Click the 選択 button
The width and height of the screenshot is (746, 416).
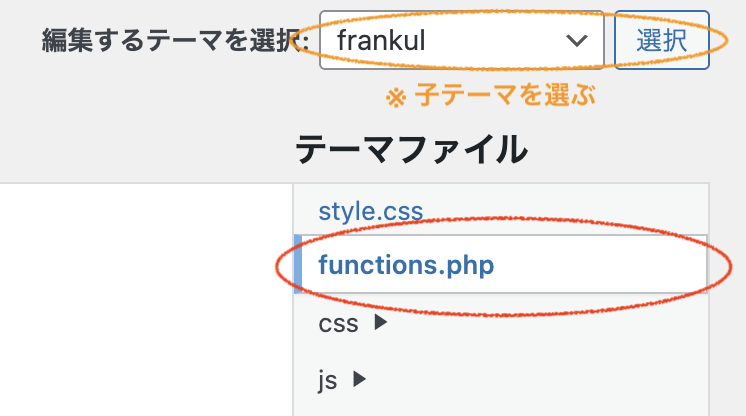pyautogui.click(x=662, y=40)
